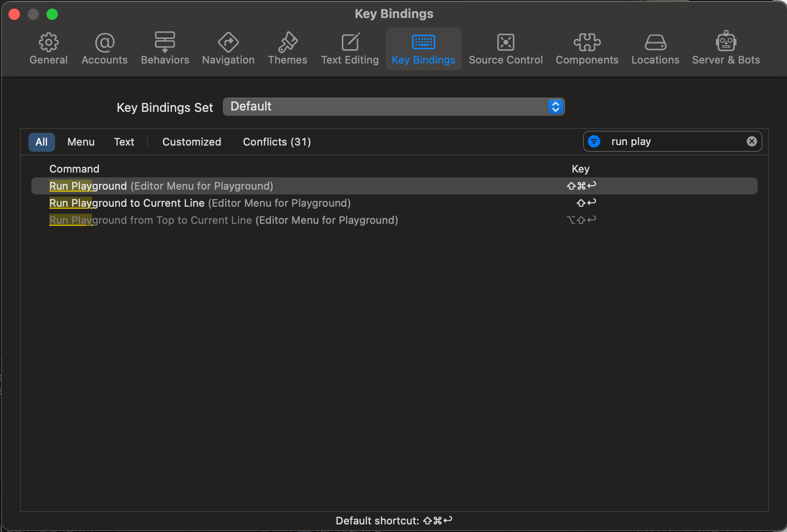Zoom the Key Bindings window
The width and height of the screenshot is (787, 532).
click(52, 14)
